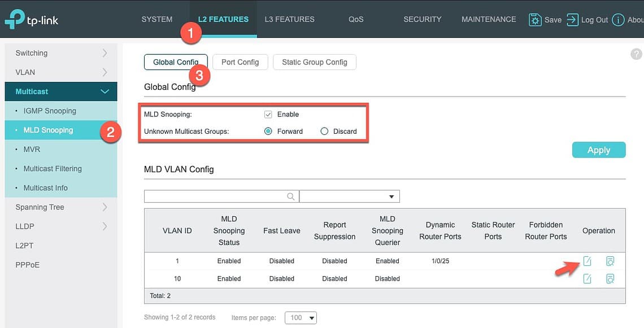Open the help question mark icon
Image resolution: width=644 pixels, height=328 pixels.
(x=636, y=54)
